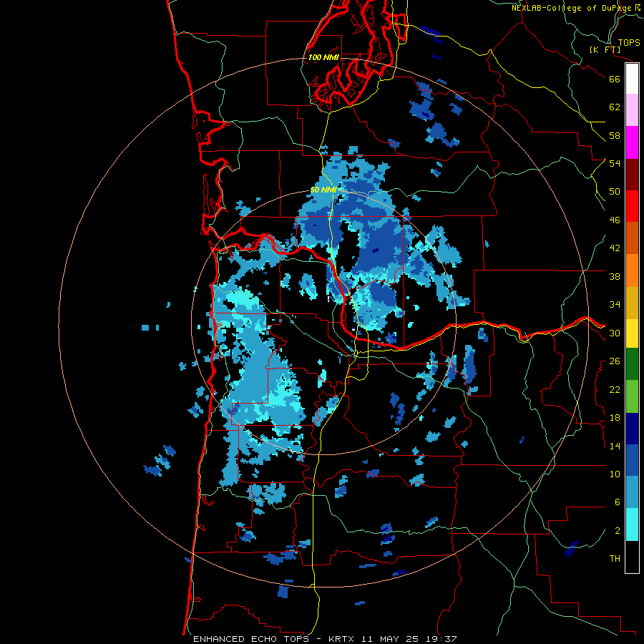
Task: Click the 50 NMI range ring label
Action: (323, 190)
